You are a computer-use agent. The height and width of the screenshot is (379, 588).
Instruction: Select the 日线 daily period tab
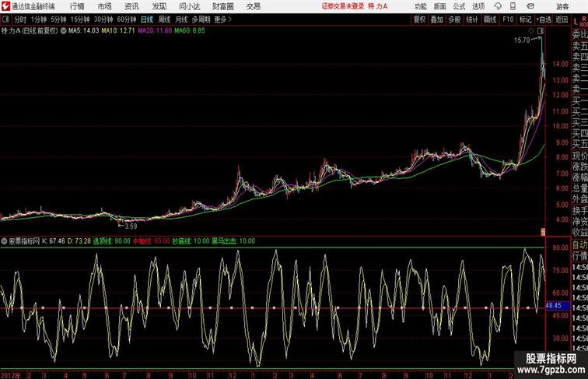(147, 19)
